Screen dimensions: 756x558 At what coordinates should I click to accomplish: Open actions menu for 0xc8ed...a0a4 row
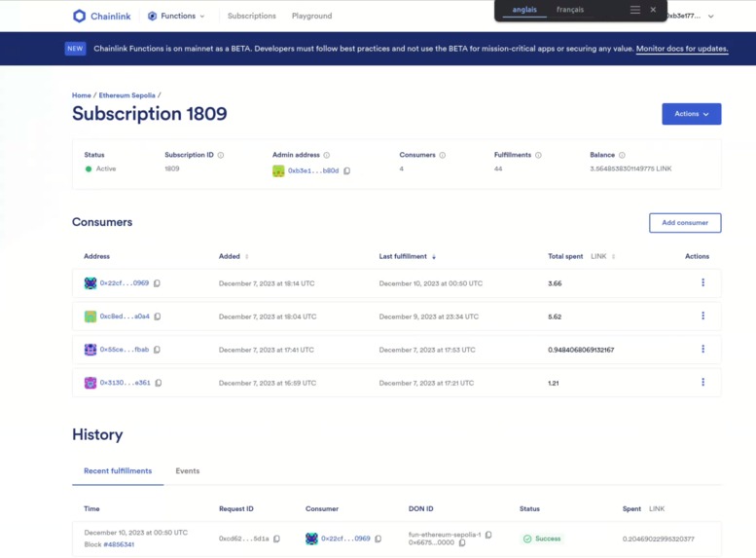[x=702, y=316]
